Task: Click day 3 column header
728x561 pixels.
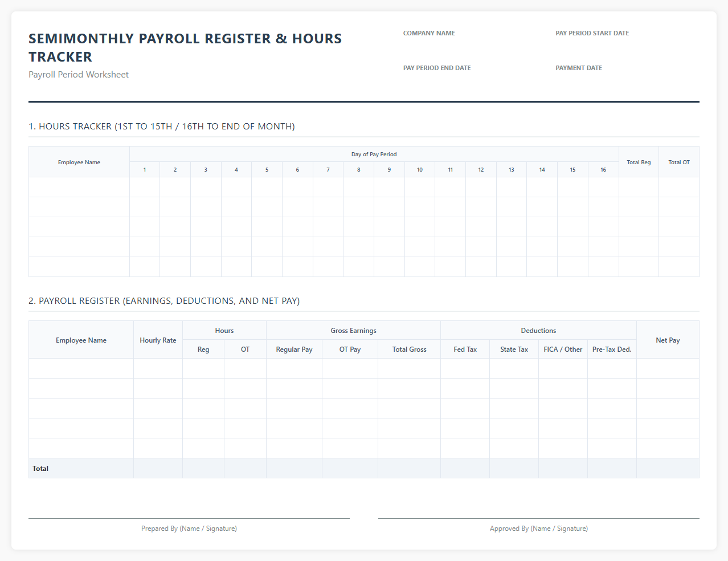Action: click(x=206, y=170)
